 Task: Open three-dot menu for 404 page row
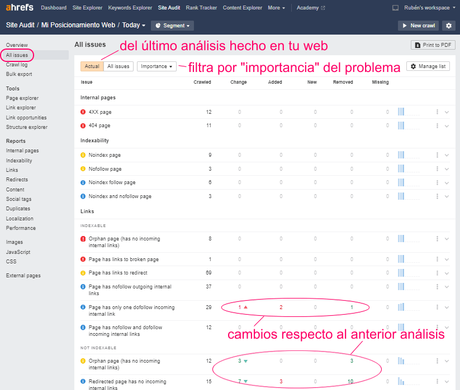point(437,126)
